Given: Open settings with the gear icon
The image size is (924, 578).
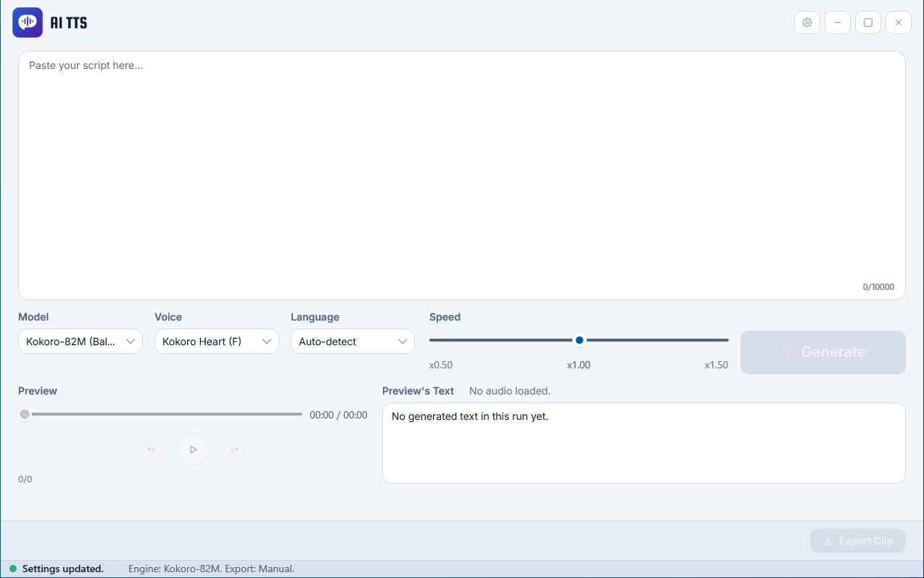Looking at the screenshot, I should tap(807, 22).
